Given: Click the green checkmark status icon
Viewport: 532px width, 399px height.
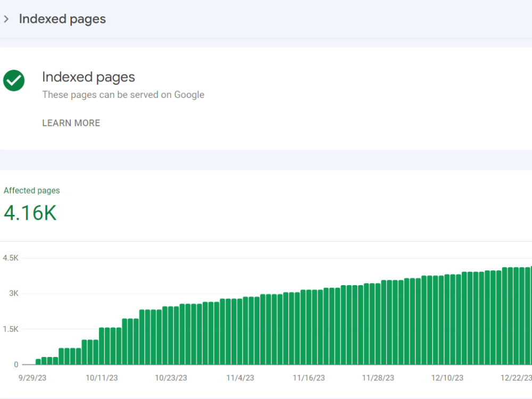Looking at the screenshot, I should coord(14,81).
